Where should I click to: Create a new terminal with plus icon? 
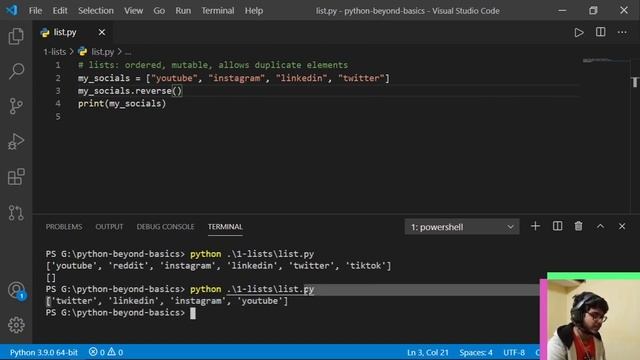pos(535,226)
